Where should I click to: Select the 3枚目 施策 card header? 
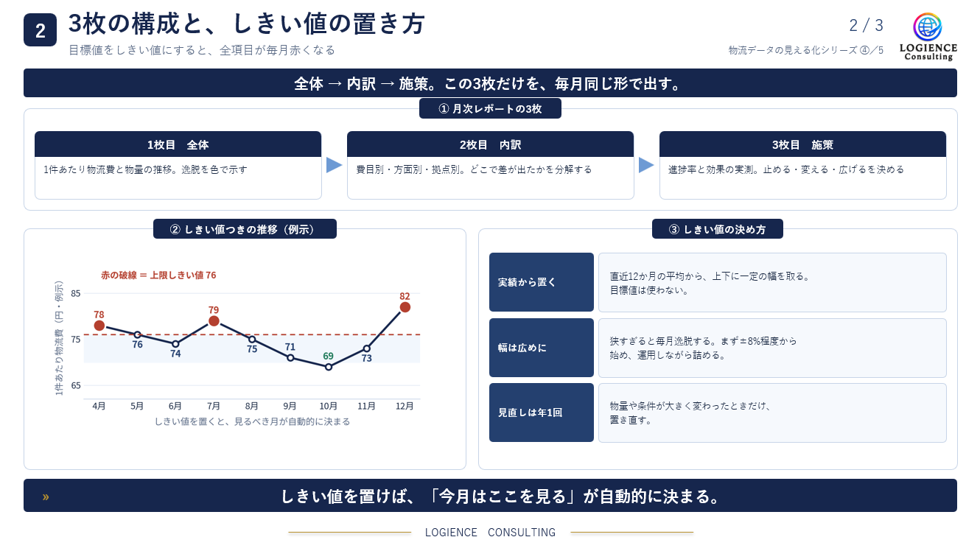802,144
